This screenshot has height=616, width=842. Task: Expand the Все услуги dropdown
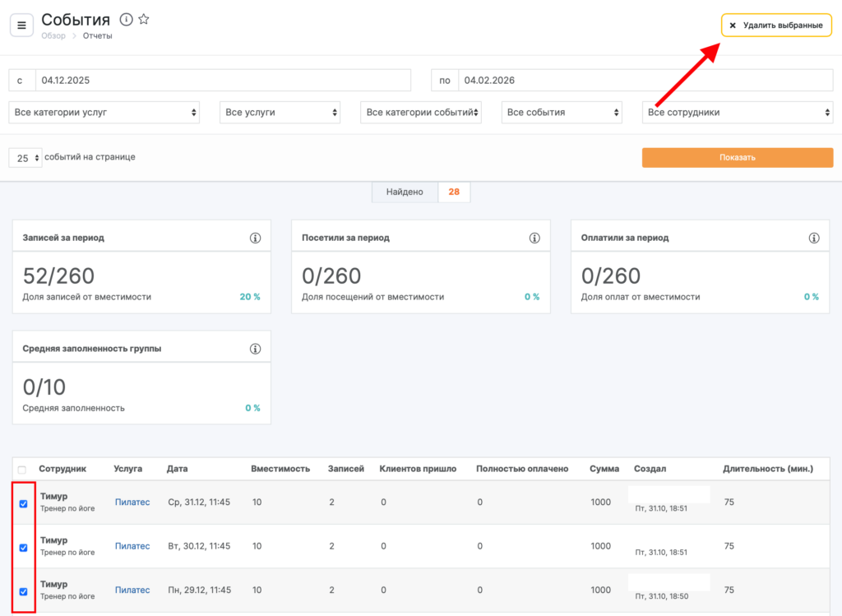(x=280, y=113)
